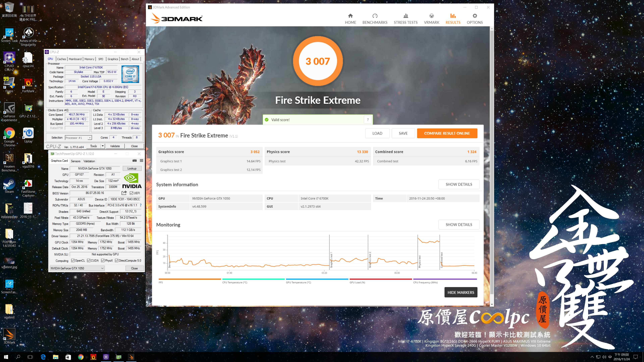Select the Fraps desktop icon
This screenshot has width=644, height=362.
[9, 85]
